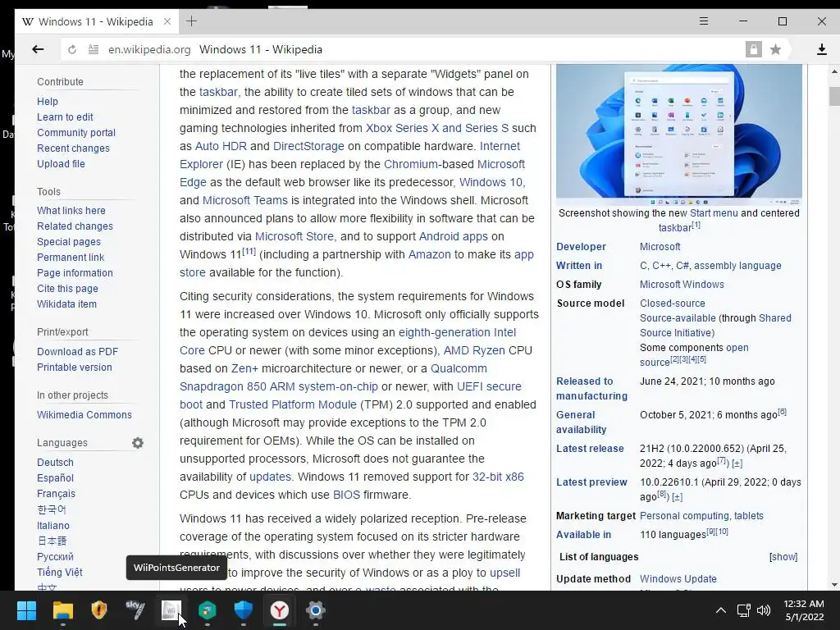Switch language to Русский
The height and width of the screenshot is (630, 840).
click(55, 557)
